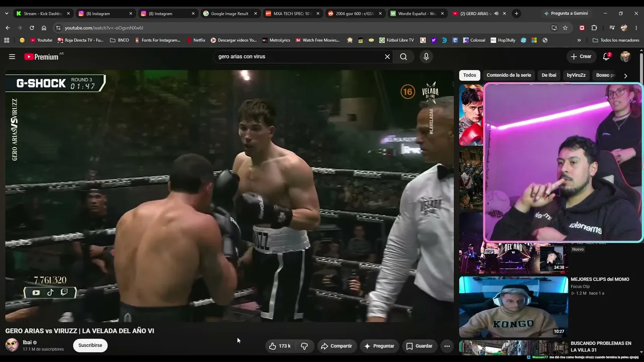Screen dimensions: 644x362
Task: Open the YouTube guide hamburger menu
Action: coord(12,57)
